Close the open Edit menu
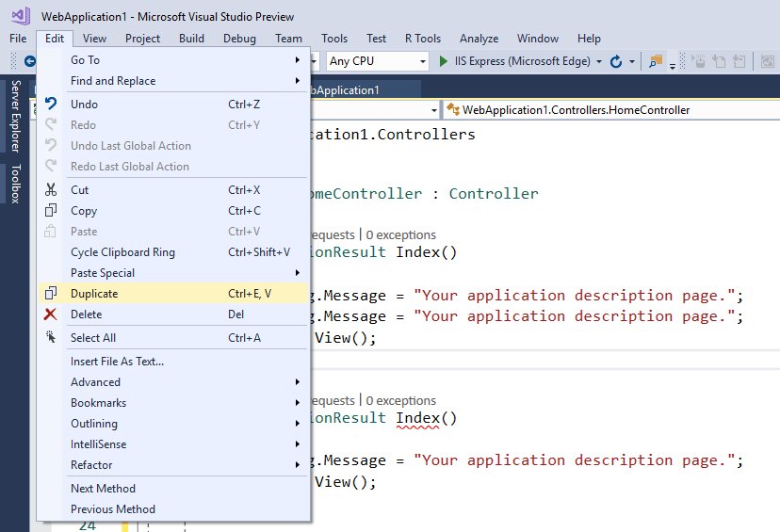 [55, 39]
